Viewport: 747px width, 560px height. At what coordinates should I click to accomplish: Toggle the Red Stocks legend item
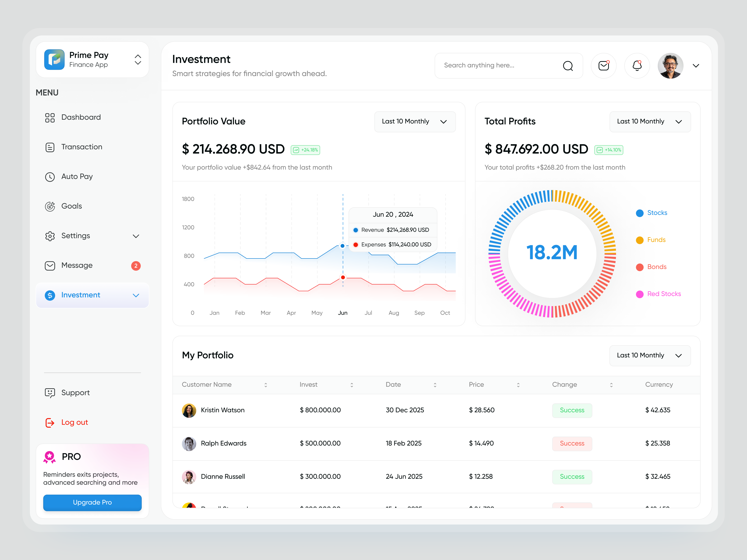[658, 294]
